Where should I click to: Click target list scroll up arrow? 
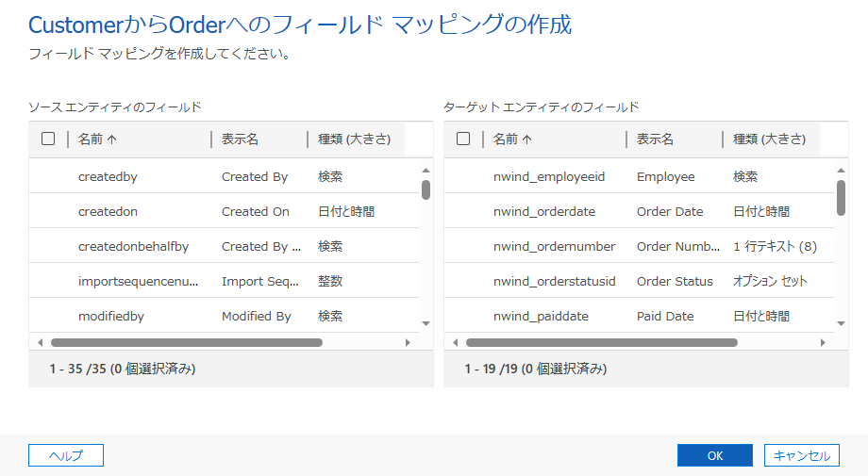pos(841,171)
